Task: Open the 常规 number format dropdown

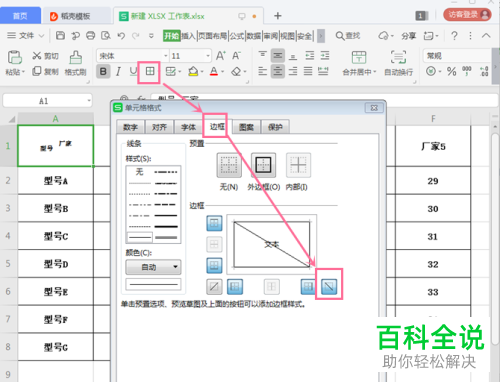Action: (457, 56)
